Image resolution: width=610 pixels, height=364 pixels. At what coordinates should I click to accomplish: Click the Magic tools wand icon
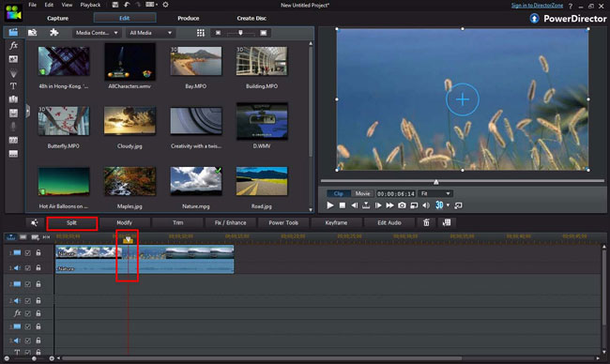pos(34,222)
